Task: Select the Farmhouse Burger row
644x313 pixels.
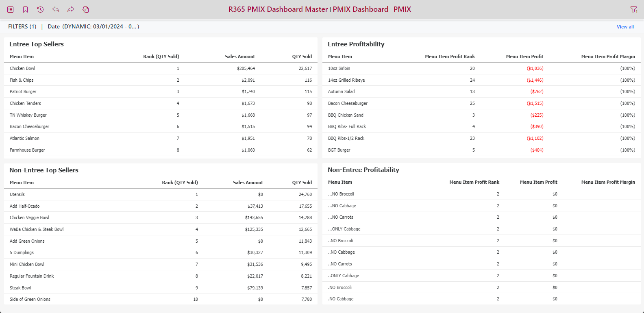Action: 161,150
